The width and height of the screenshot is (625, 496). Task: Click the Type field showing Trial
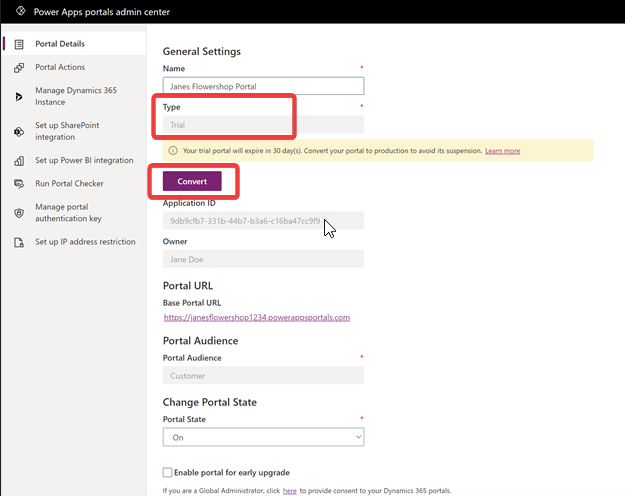(x=263, y=125)
